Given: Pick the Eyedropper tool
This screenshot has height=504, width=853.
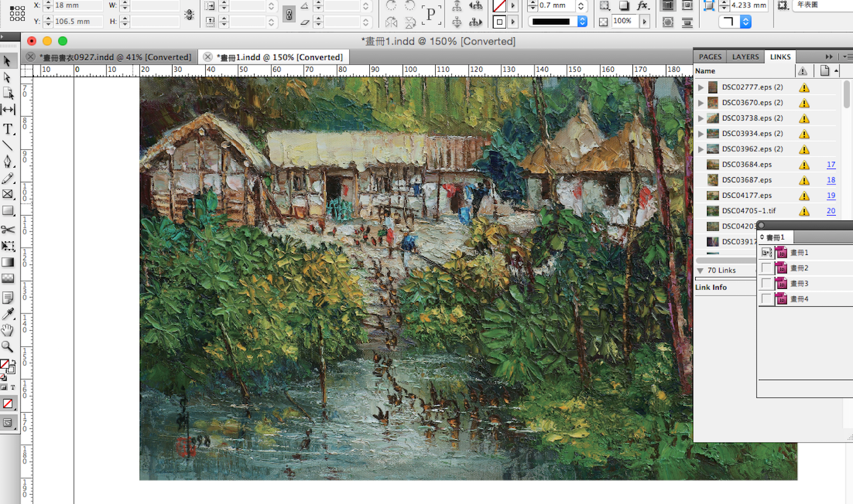Looking at the screenshot, I should [8, 314].
